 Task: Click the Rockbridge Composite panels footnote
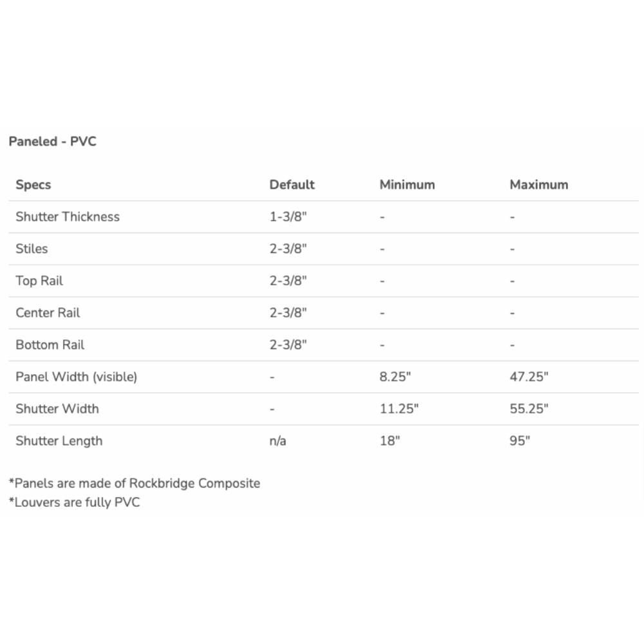click(x=135, y=483)
